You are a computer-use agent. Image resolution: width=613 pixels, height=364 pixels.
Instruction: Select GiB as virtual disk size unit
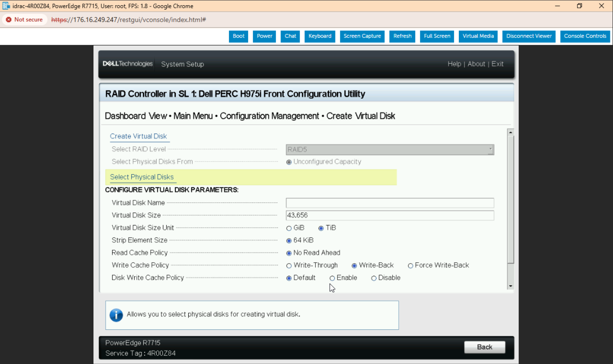click(289, 228)
